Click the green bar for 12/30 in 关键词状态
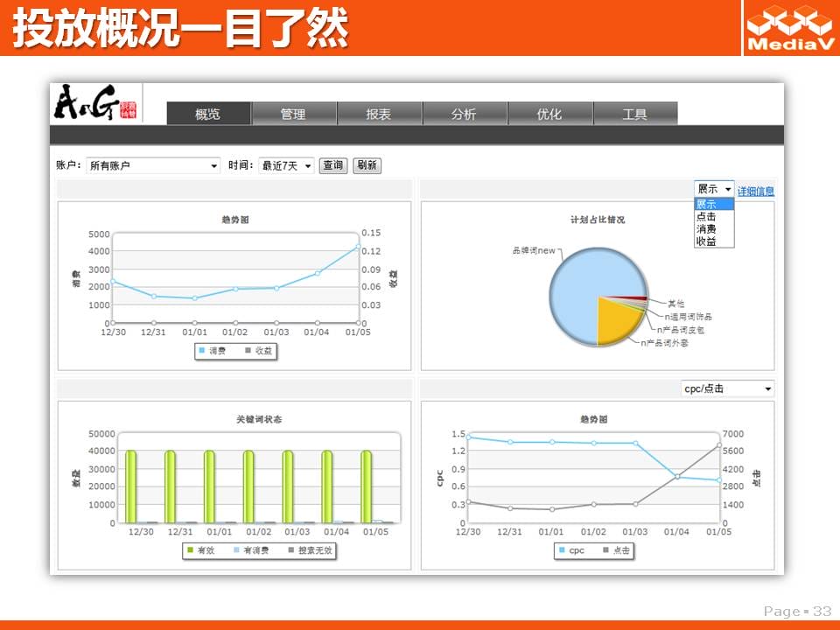The width and height of the screenshot is (840, 630). (x=130, y=486)
